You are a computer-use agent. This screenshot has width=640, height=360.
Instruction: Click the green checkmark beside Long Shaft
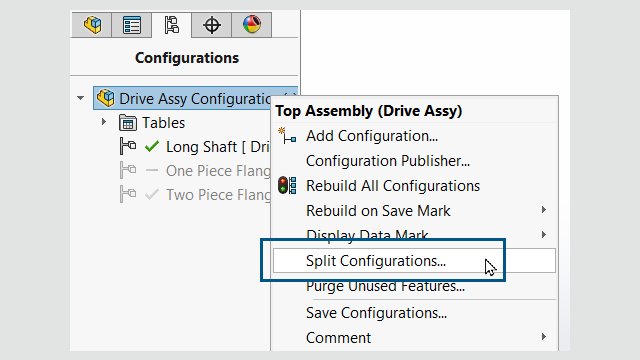(x=152, y=147)
